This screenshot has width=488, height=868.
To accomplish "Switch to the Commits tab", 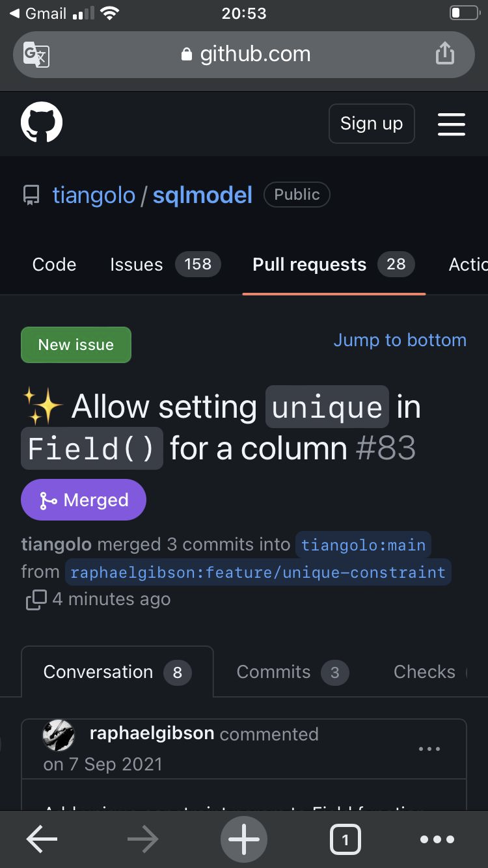I will pyautogui.click(x=273, y=671).
